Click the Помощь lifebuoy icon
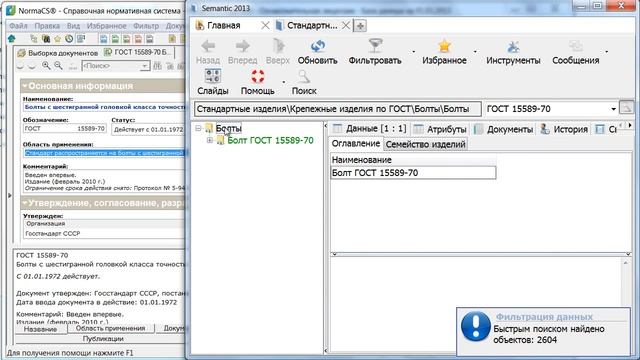The image size is (640, 360). pos(258,76)
